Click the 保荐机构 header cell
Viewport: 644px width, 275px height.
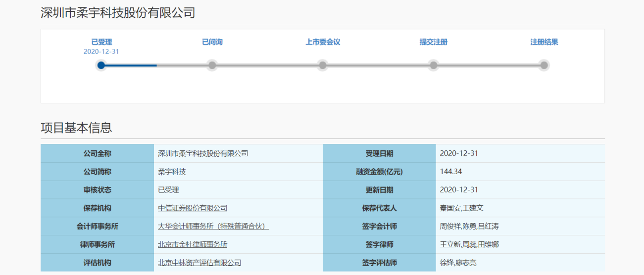[98, 208]
